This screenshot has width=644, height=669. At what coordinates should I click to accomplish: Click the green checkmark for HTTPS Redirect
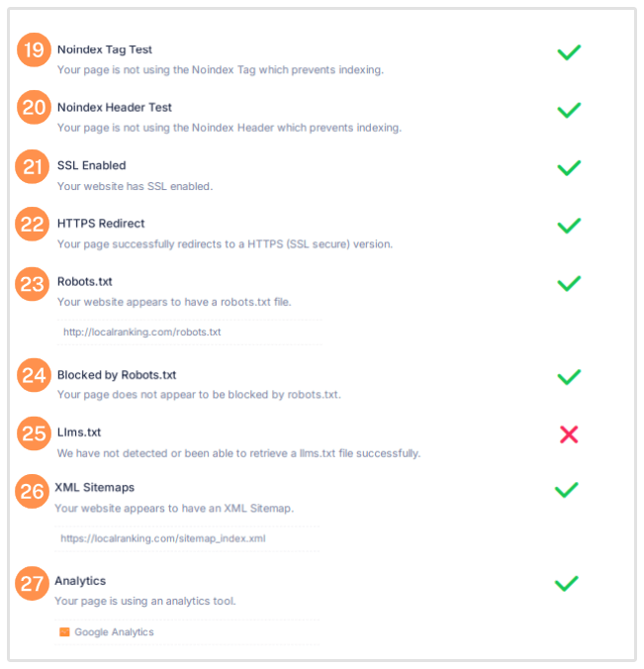568,225
